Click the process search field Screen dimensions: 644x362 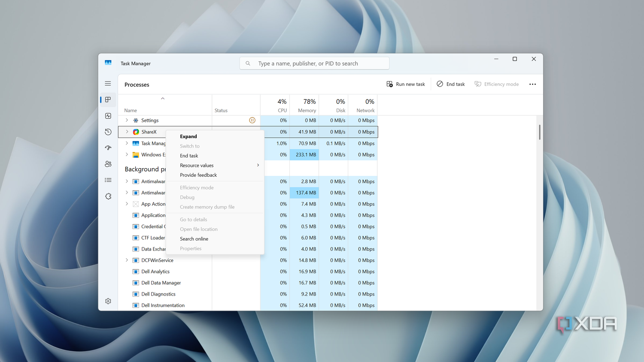[x=314, y=63]
